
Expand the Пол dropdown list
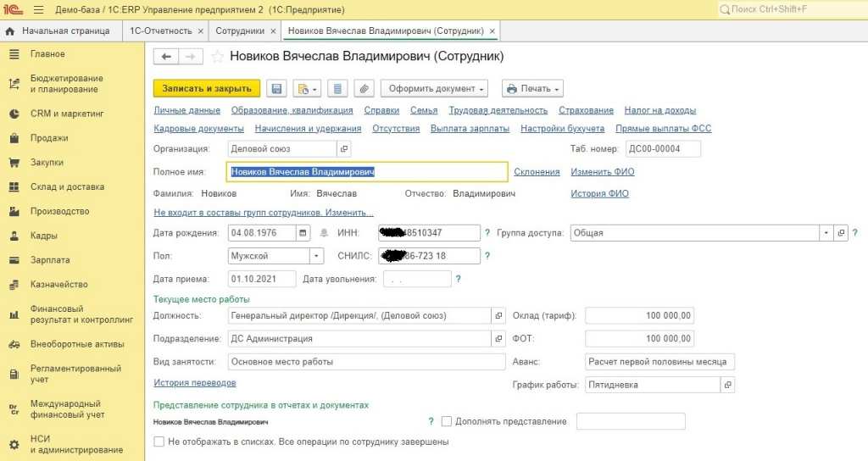[316, 256]
